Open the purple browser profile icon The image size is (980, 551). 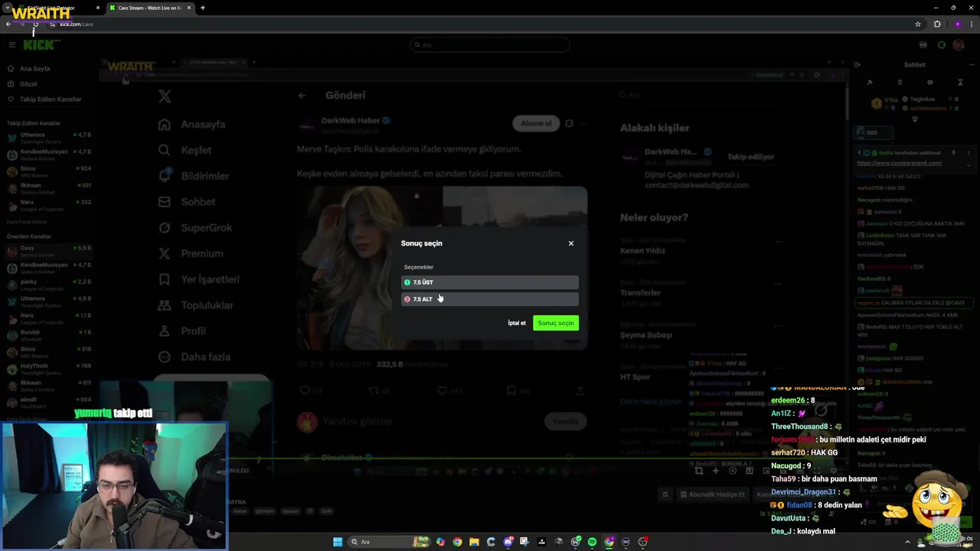coord(957,24)
